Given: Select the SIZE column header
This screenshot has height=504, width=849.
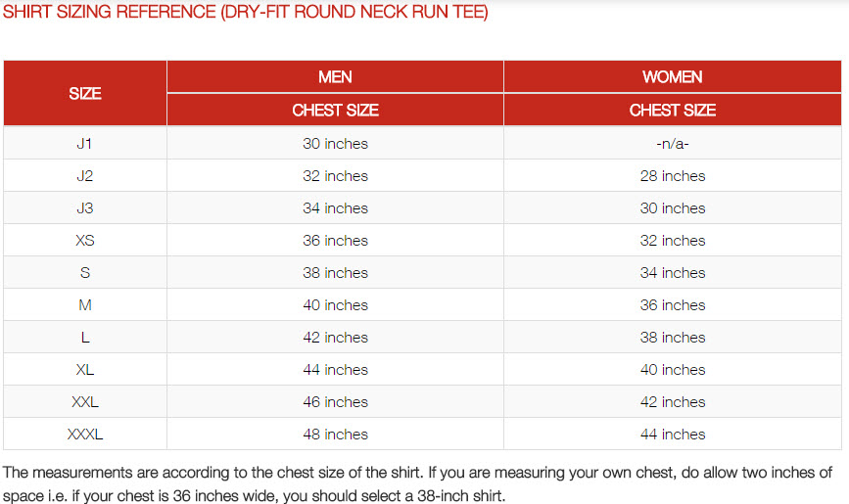Looking at the screenshot, I should [85, 93].
